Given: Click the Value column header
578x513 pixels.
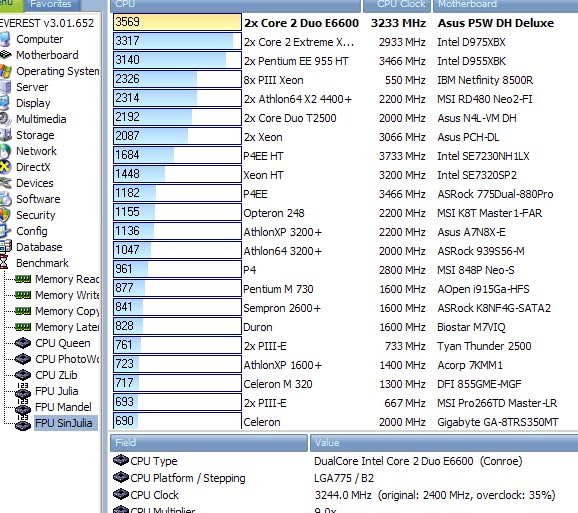Looking at the screenshot, I should [x=444, y=443].
